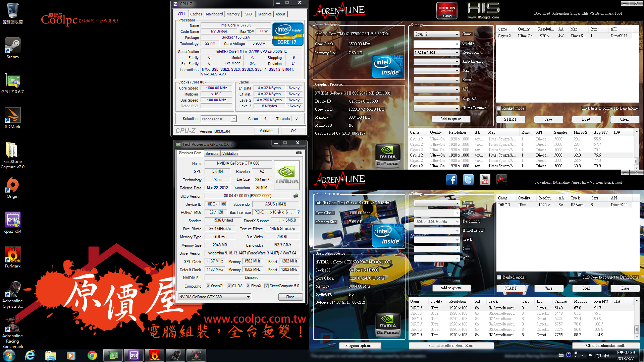Image resolution: width=644 pixels, height=362 pixels.
Task: Click the GPU-Z screenshot camera icon
Action: pyautogui.click(x=299, y=153)
